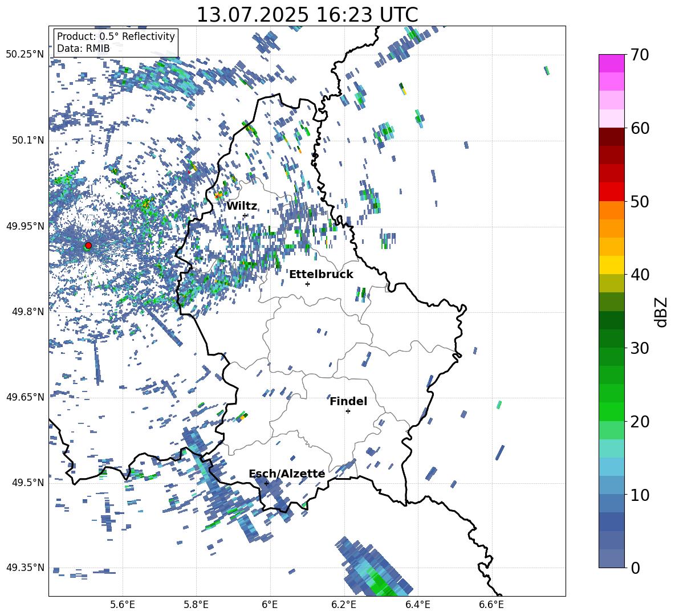This screenshot has width=675, height=616.
Task: Click the 40 dBZ colorbar tick label
Action: [639, 275]
